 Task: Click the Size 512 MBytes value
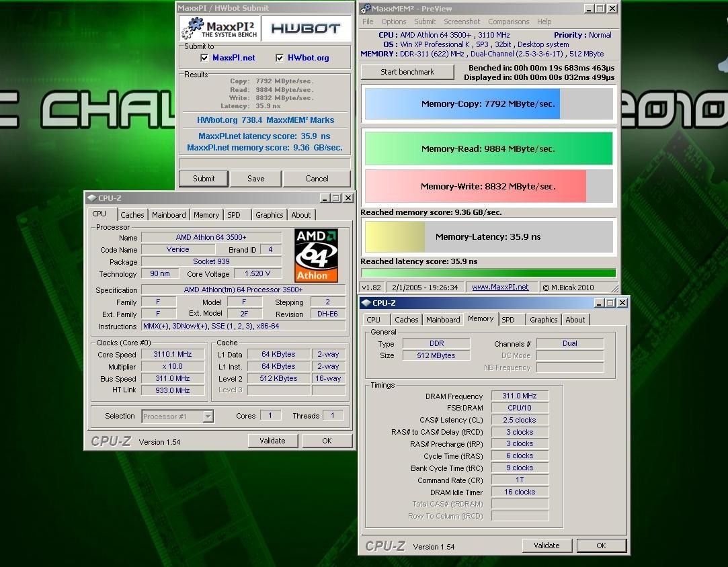436,355
